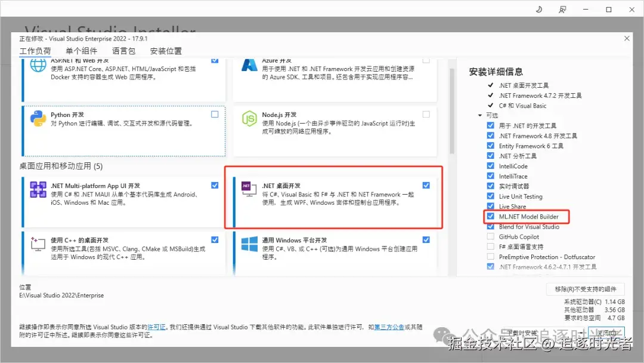
Task: Uncheck the .NET 桌面开发 workload checkbox
Action: pyautogui.click(x=426, y=186)
